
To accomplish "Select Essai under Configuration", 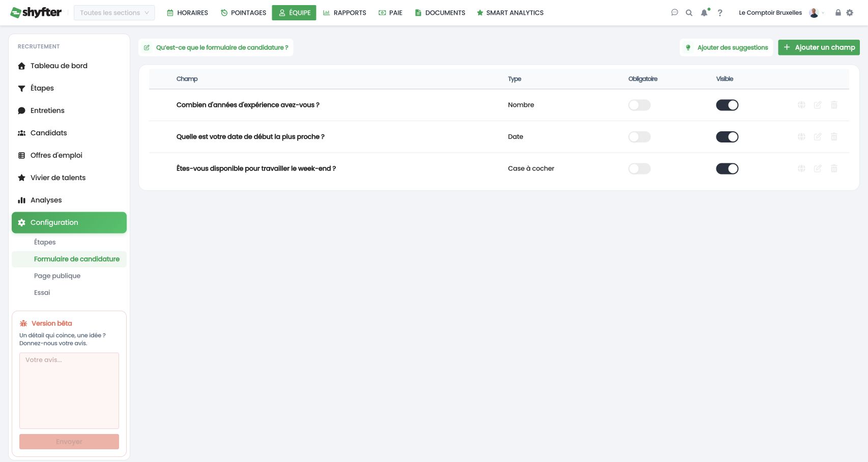I will (69, 293).
